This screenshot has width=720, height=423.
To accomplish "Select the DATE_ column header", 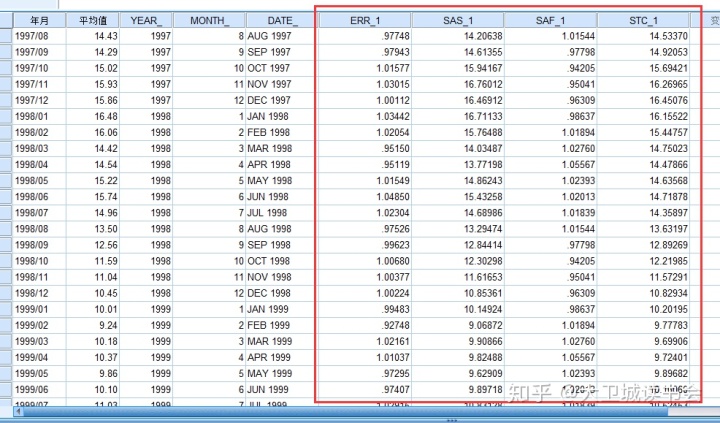I will click(x=282, y=21).
